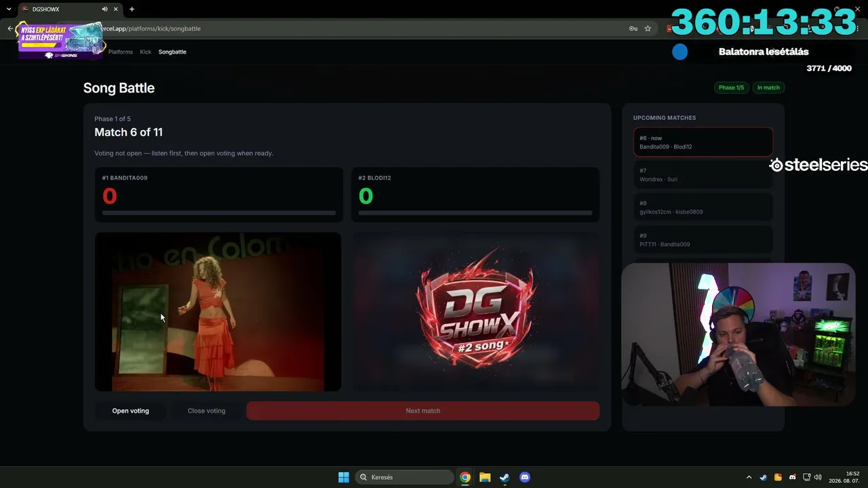Close the DGSHOWX browser tab
The image size is (868, 488).
[x=117, y=9]
